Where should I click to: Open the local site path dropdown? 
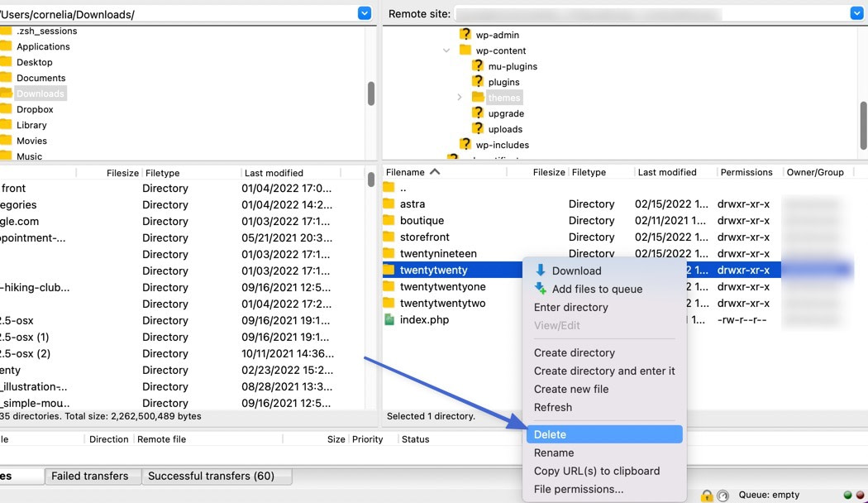point(365,13)
